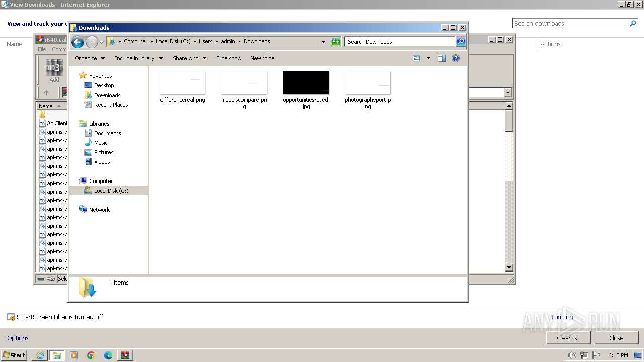
Task: Click the up arrow in WinRAR toolbar
Action: pos(46,93)
